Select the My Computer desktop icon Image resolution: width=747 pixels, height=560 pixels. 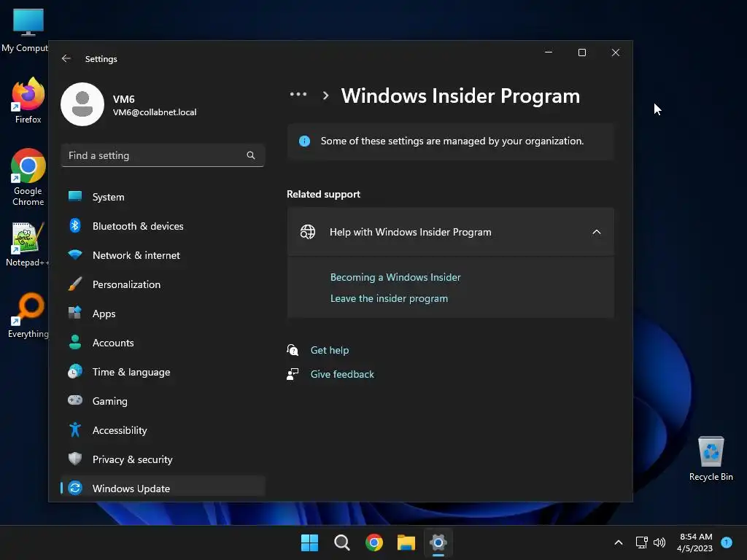click(x=25, y=31)
